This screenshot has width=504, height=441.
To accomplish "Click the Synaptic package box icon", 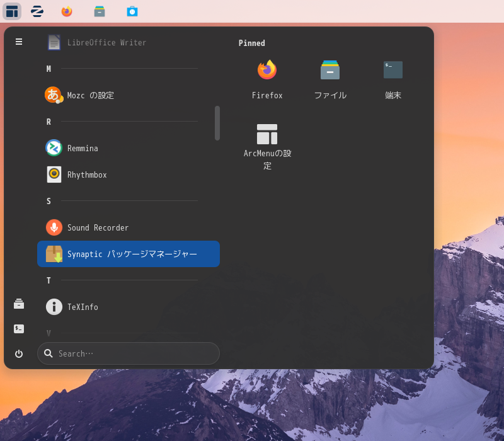I will click(54, 254).
